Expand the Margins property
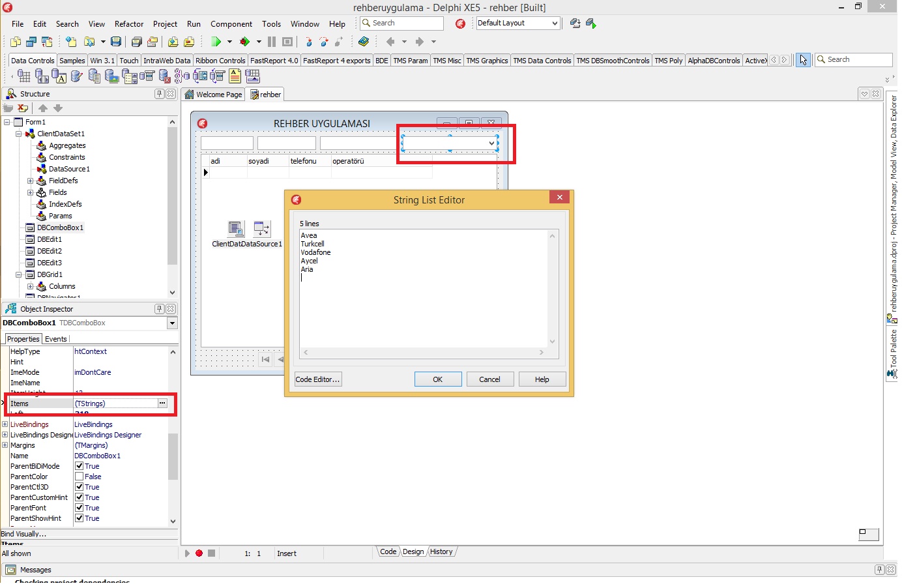 [5, 445]
